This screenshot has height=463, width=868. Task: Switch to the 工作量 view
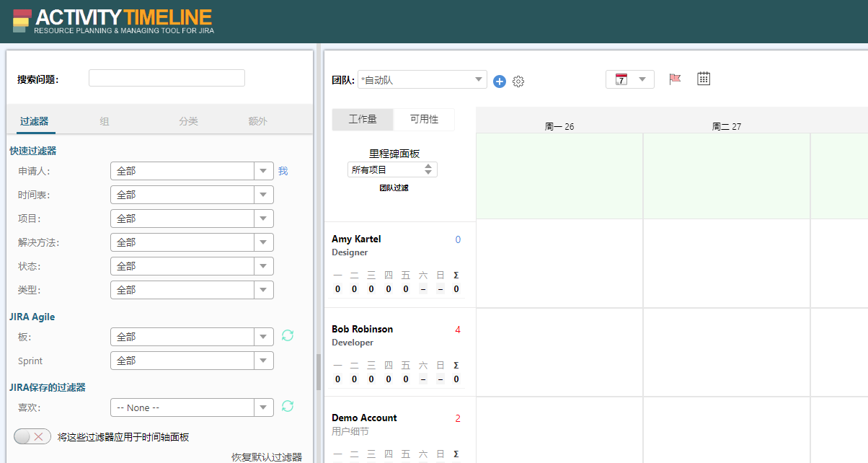pyautogui.click(x=363, y=119)
